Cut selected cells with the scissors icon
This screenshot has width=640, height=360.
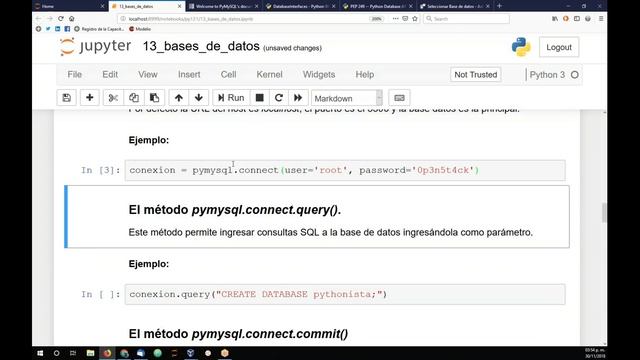(113, 98)
